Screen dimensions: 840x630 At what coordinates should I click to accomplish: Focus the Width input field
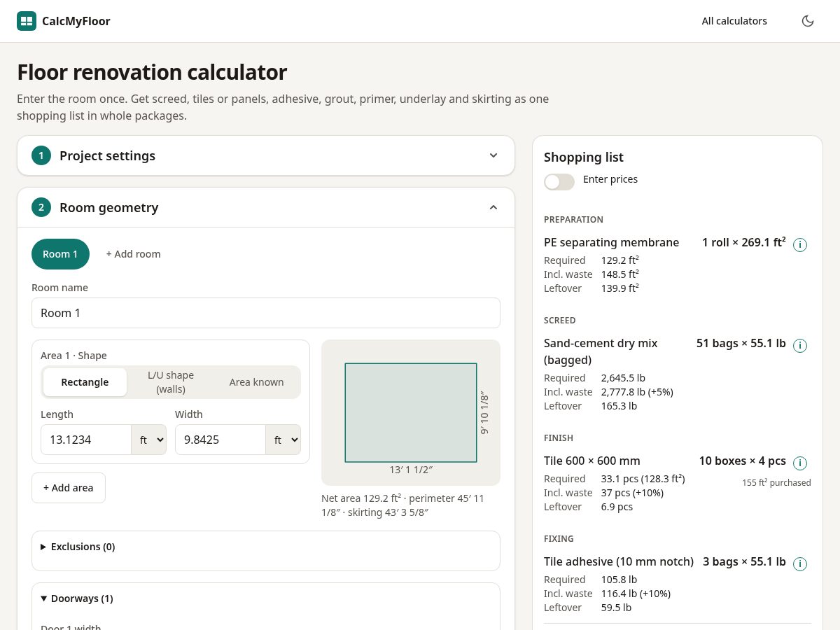pyautogui.click(x=220, y=440)
